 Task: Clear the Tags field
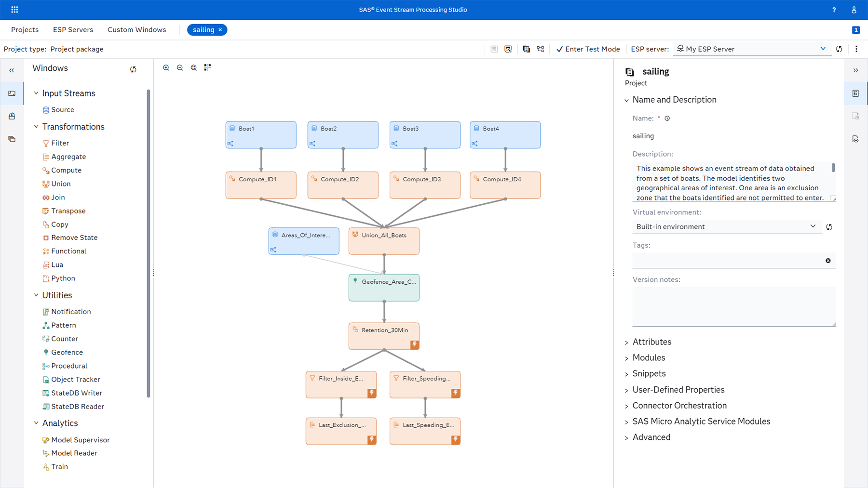[x=828, y=260]
